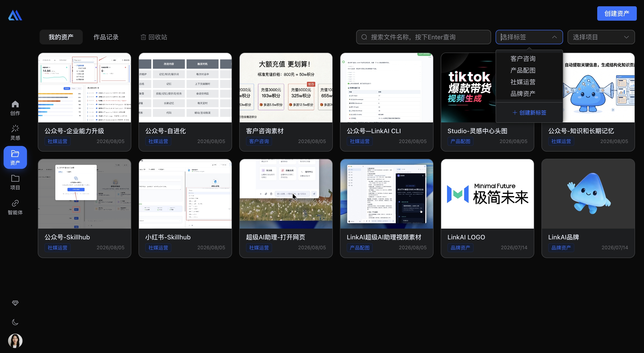
Task: Click the title 客户咨询素材
Action: (x=265, y=131)
